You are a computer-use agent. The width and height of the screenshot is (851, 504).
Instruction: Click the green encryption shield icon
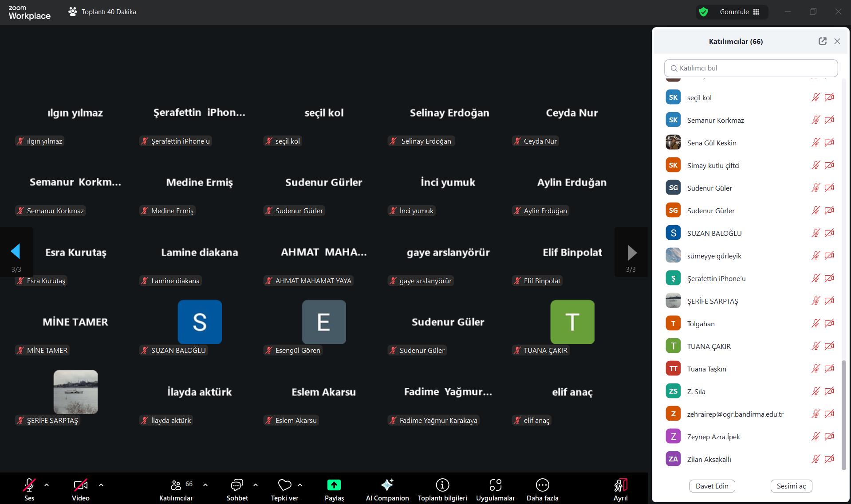click(703, 12)
